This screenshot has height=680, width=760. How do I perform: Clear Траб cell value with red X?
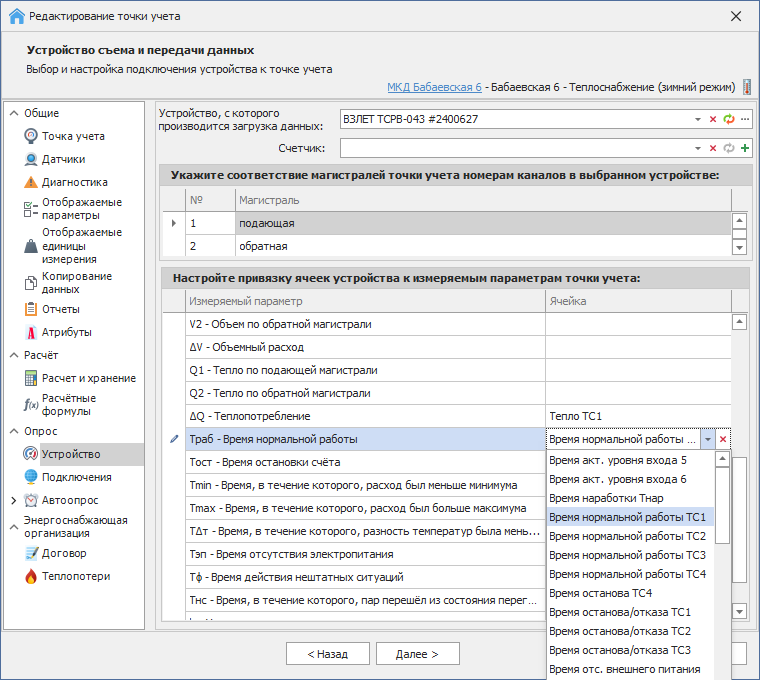tap(723, 439)
